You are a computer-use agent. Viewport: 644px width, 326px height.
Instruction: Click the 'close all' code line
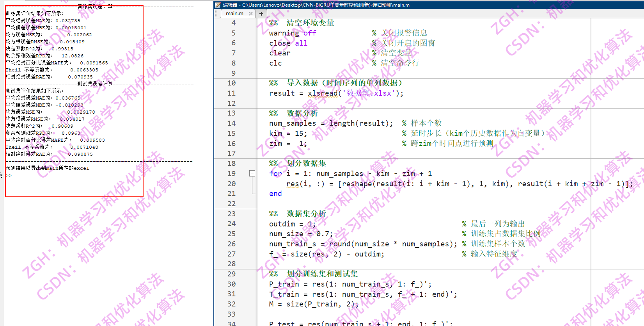[288, 43]
